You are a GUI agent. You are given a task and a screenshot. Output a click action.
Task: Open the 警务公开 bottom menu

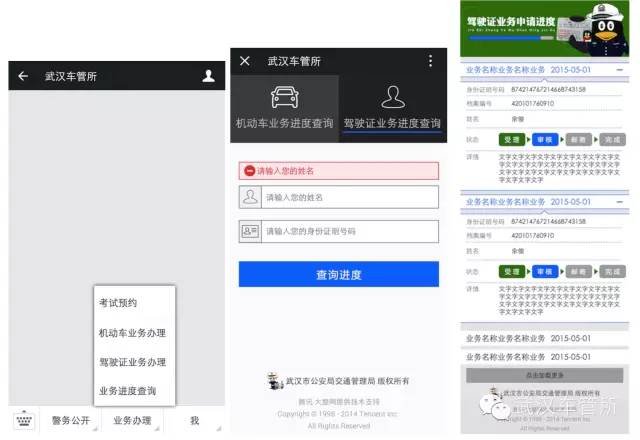[x=71, y=420]
